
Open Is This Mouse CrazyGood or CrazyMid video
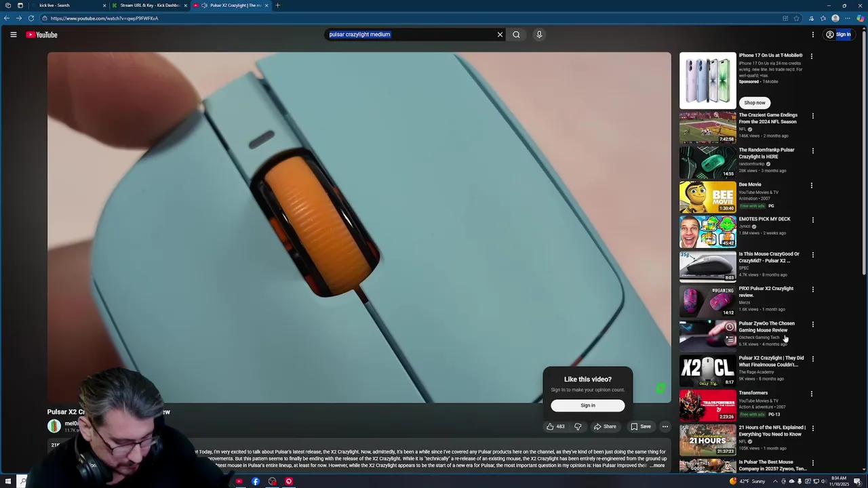click(x=769, y=258)
